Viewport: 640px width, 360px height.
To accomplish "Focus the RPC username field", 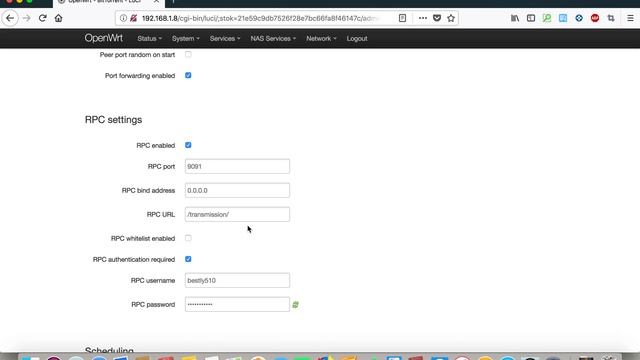I will 237,280.
